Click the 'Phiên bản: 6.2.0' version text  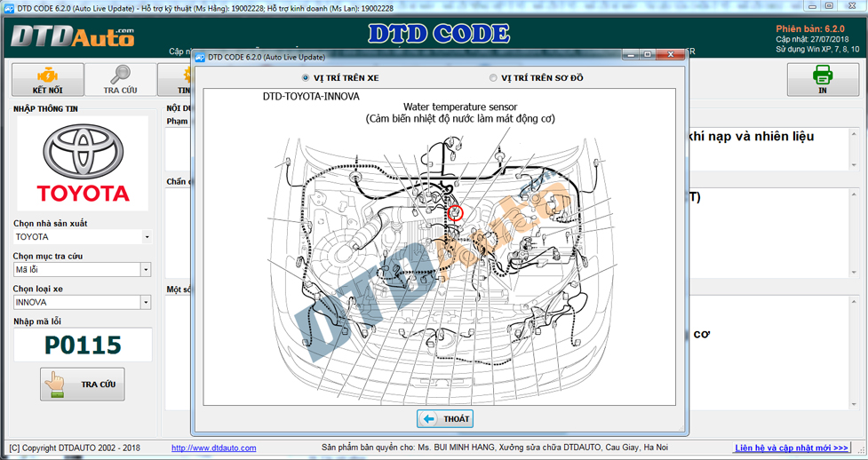pos(810,28)
